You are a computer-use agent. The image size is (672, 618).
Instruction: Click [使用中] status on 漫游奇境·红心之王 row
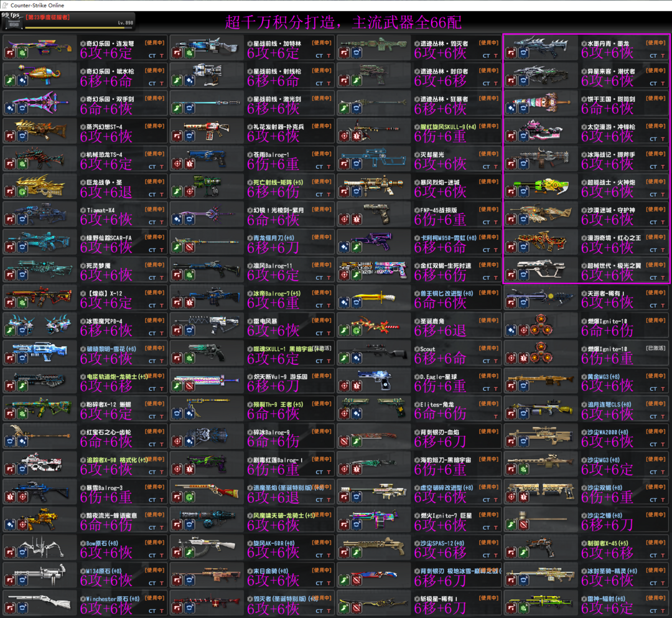pos(656,237)
